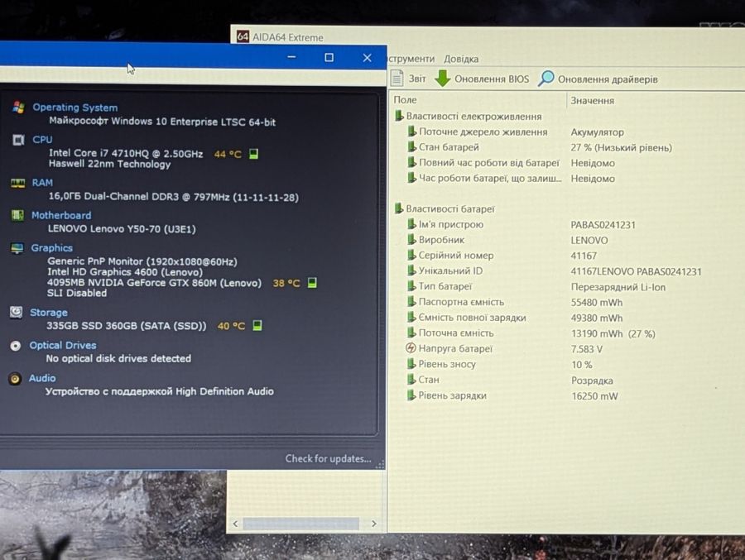Click the Напруга батареї voltage icon
The width and height of the screenshot is (745, 560).
coord(411,348)
